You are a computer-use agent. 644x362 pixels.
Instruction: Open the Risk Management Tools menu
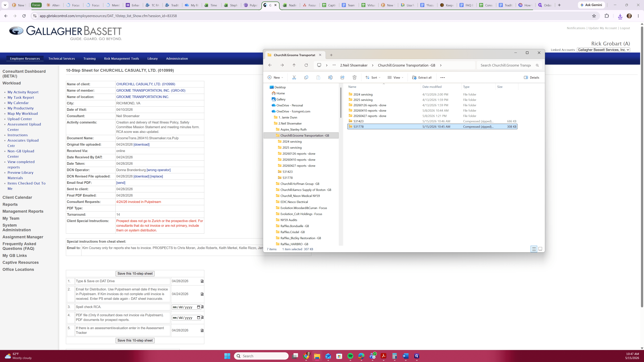pos(121,58)
